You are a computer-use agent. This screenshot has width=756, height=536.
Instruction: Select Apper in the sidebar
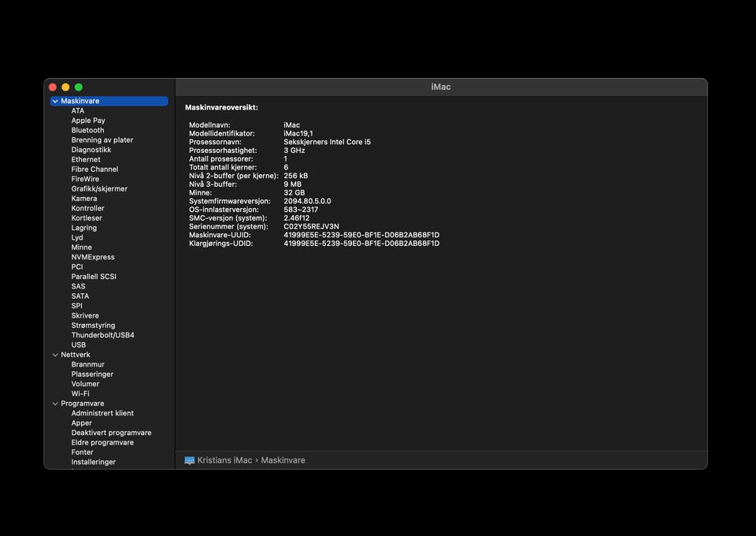[81, 422]
